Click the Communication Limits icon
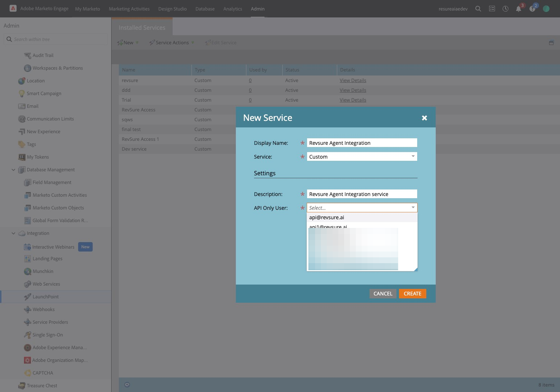Screen dimensions: 560x392 pyautogui.click(x=22, y=119)
